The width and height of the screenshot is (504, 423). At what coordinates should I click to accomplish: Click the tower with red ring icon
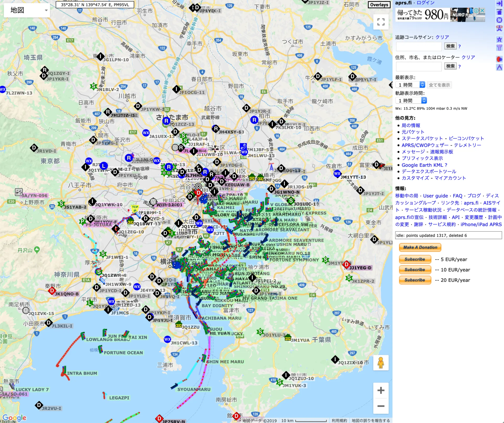(x=499, y=28)
